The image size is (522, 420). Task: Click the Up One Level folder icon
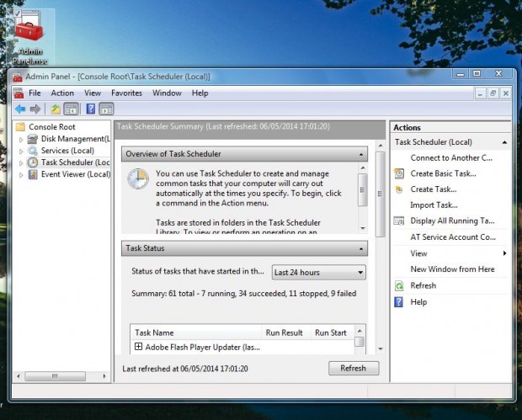[55, 109]
